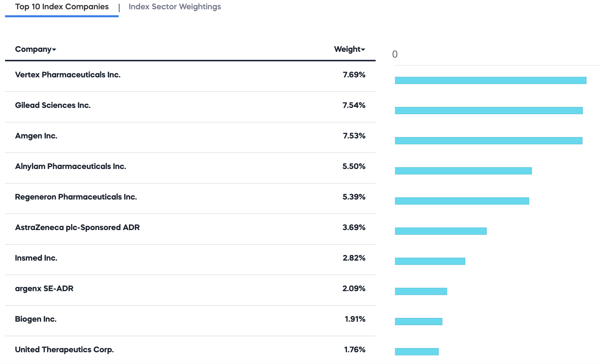The image size is (600, 364).
Task: Click the Regeneron Pharmaceuticals Inc. entry
Action: 76,197
